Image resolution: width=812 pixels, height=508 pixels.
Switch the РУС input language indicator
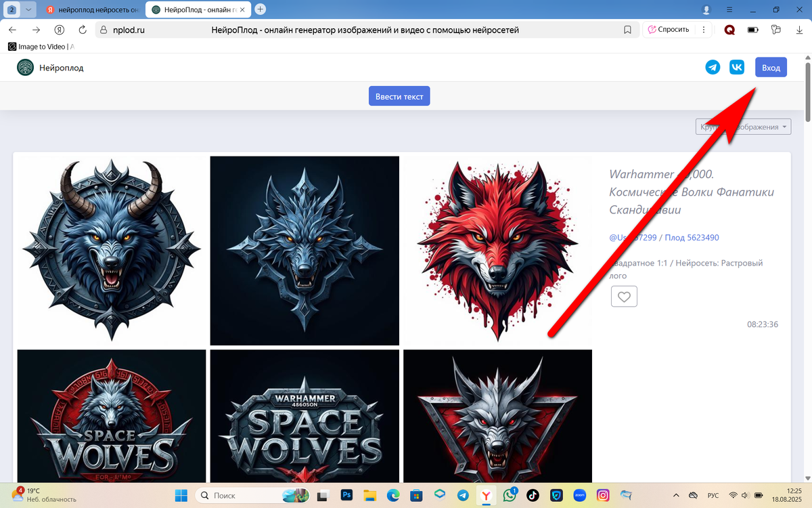[x=713, y=495]
